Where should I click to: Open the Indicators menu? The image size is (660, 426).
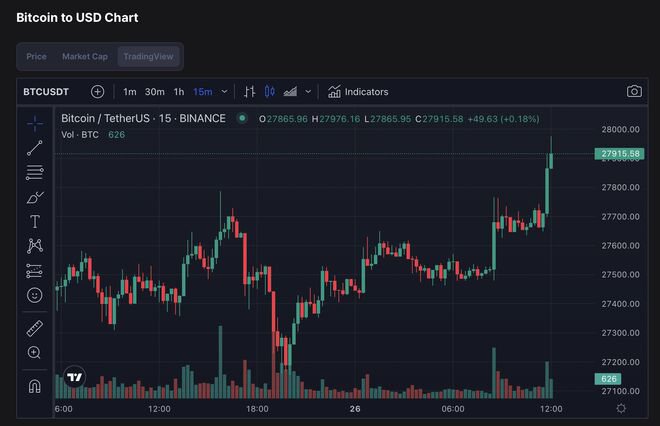357,91
